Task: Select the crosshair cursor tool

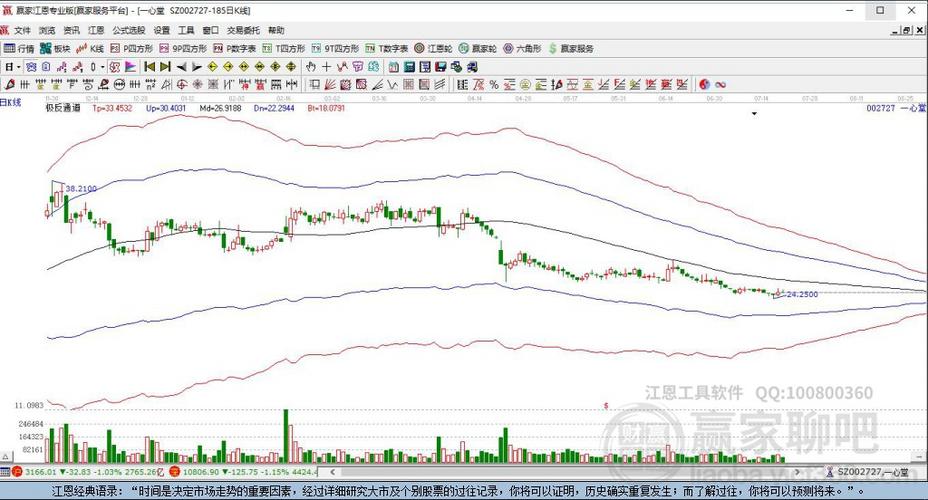Action: coord(326,67)
